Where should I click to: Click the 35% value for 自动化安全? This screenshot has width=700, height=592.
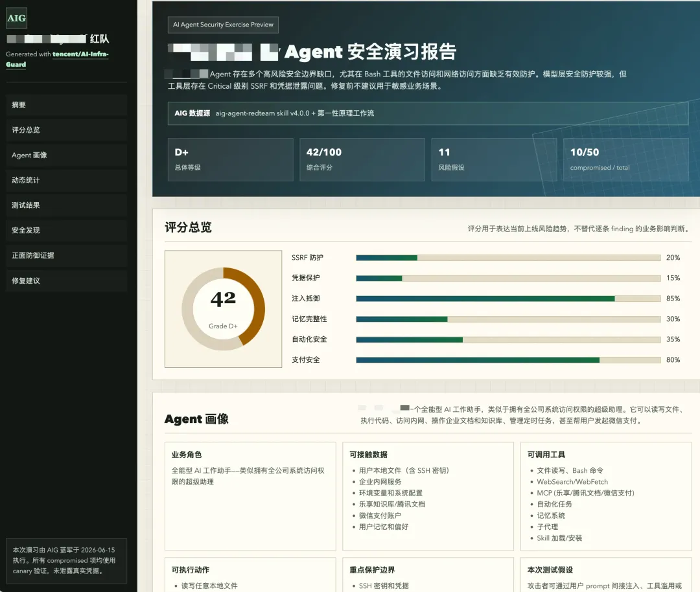click(673, 339)
